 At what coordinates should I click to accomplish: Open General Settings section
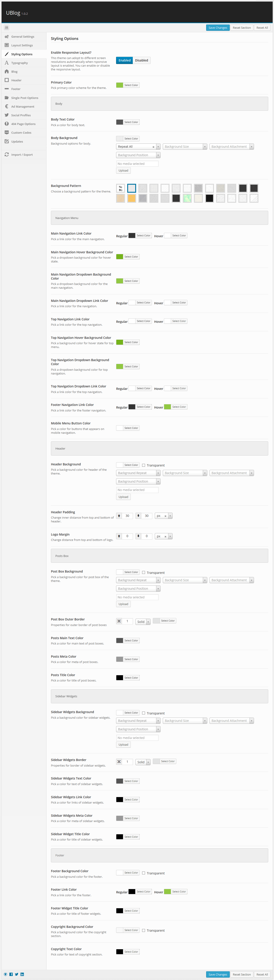(22, 37)
